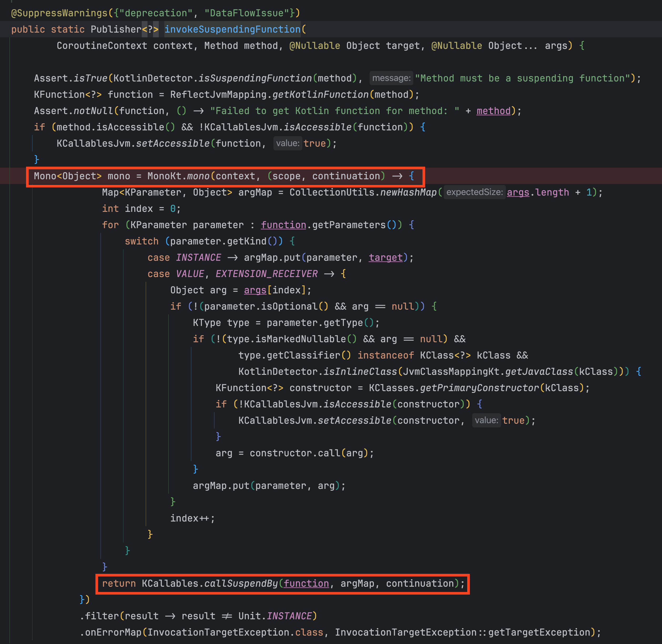This screenshot has height=644, width=662.
Task: Click the callSuspendBy method call
Action: click(241, 584)
